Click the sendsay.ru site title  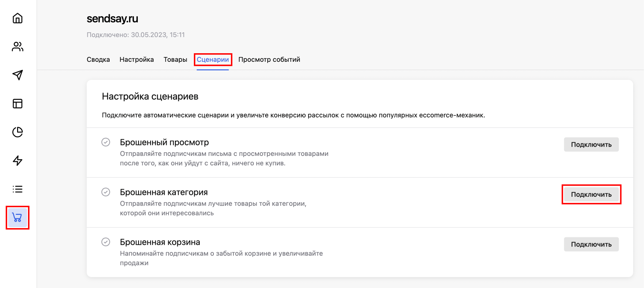click(x=113, y=18)
